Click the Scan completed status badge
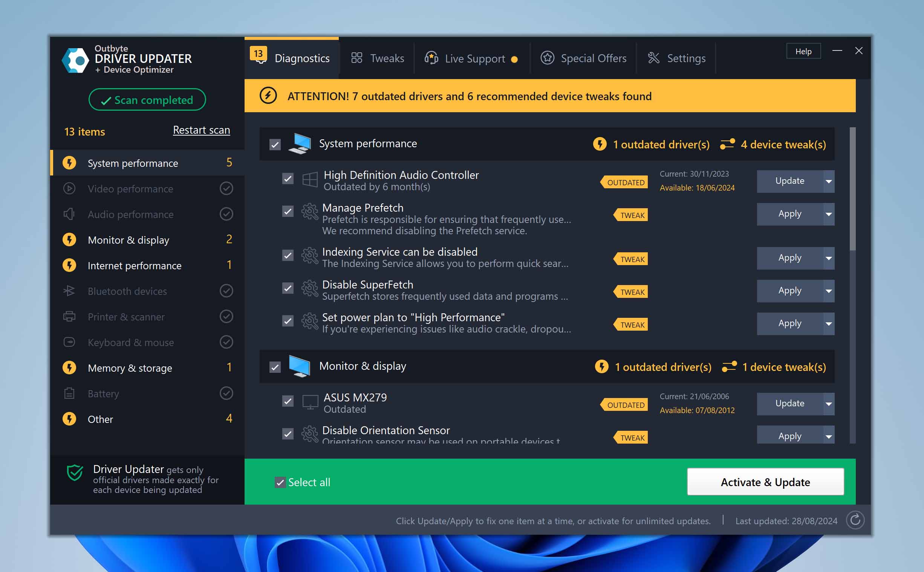 pyautogui.click(x=147, y=99)
